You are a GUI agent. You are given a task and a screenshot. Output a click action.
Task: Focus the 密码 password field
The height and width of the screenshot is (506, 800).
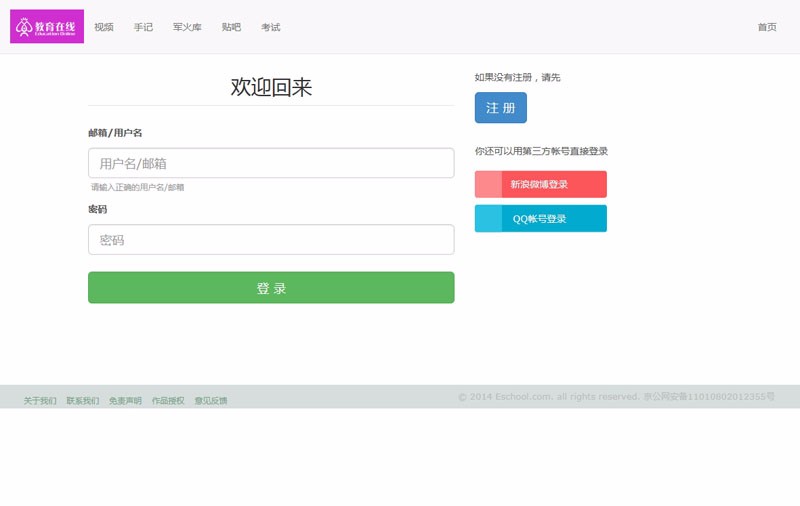(271, 240)
